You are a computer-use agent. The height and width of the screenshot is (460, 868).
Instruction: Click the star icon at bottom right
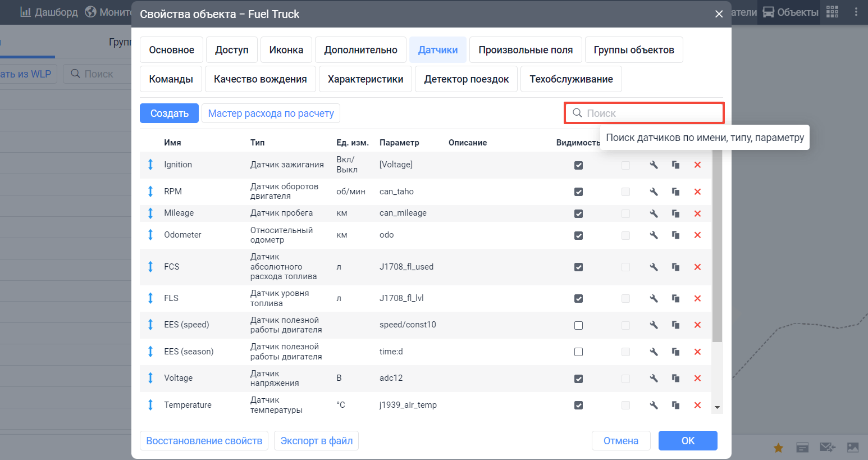[x=778, y=448]
